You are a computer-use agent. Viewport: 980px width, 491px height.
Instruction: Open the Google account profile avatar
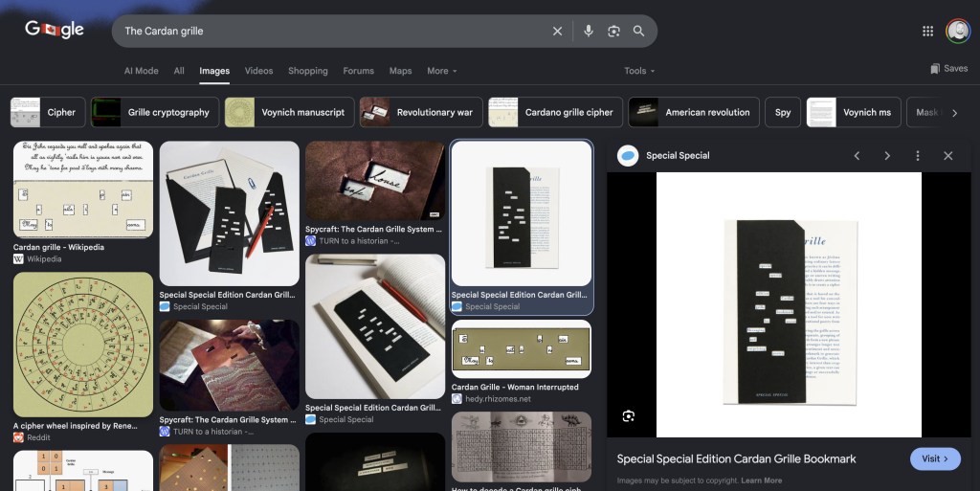pos(958,32)
